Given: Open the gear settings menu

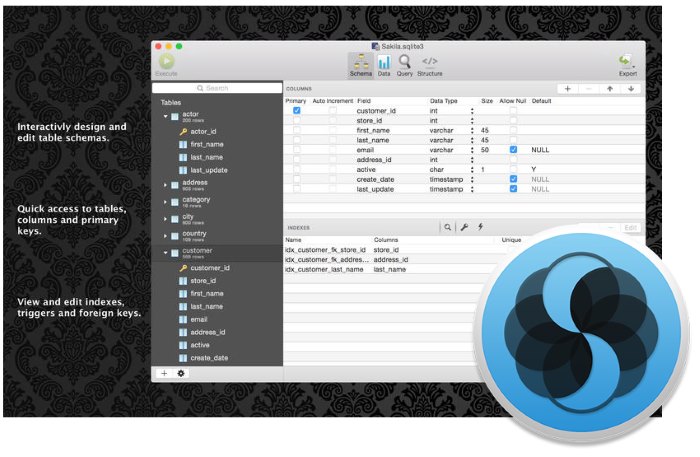Looking at the screenshot, I should click(181, 373).
